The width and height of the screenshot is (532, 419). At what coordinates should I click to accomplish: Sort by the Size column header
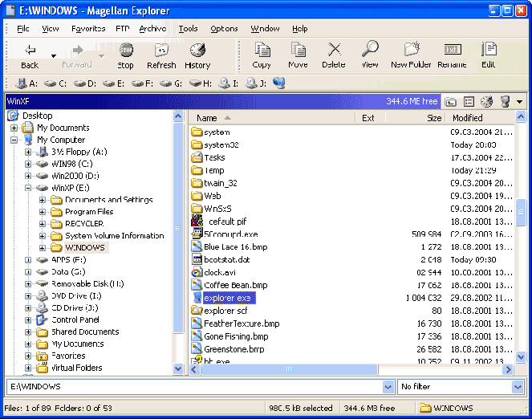[x=415, y=118]
